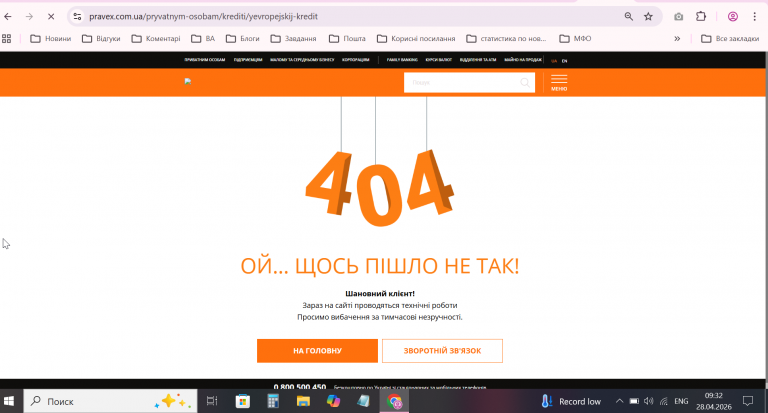Open the Copilot app from the taskbar
Viewport: 768px width, 413px height.
pyautogui.click(x=334, y=401)
